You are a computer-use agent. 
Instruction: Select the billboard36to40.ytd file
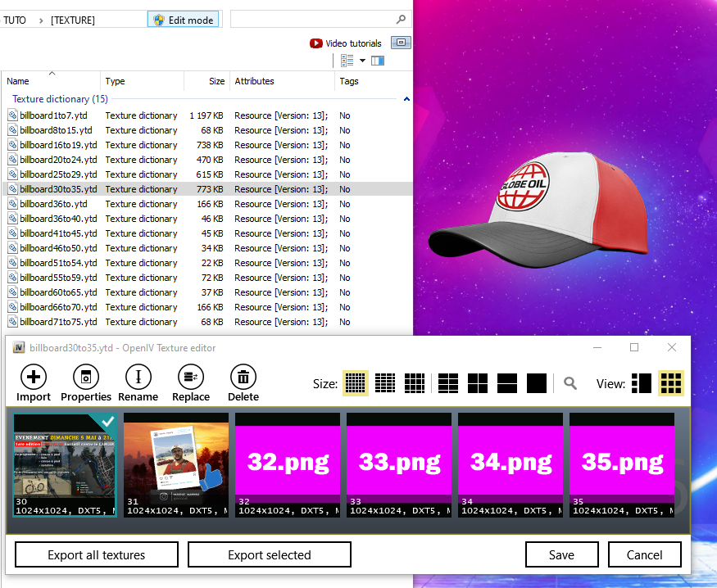pos(57,219)
